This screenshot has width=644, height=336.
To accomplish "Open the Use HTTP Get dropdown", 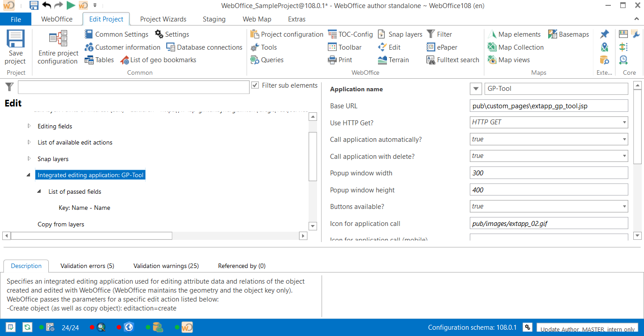I will tap(623, 122).
